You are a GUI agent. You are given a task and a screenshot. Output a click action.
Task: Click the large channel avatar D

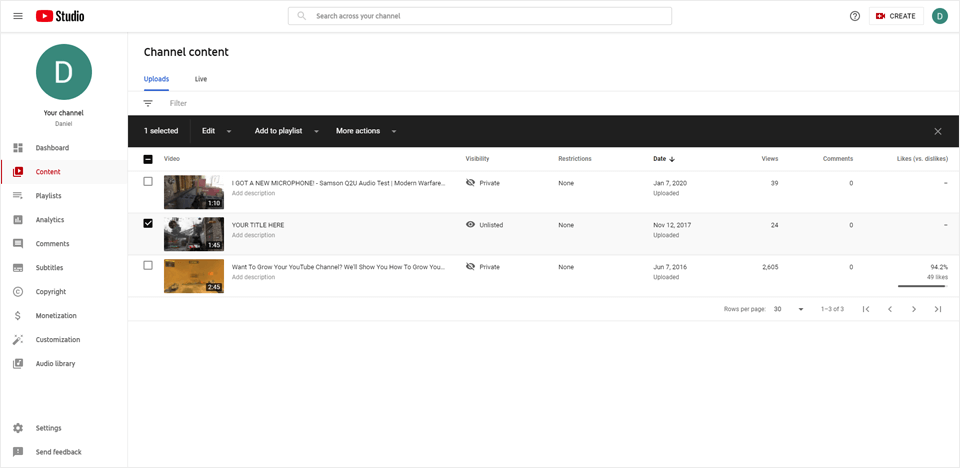(64, 72)
